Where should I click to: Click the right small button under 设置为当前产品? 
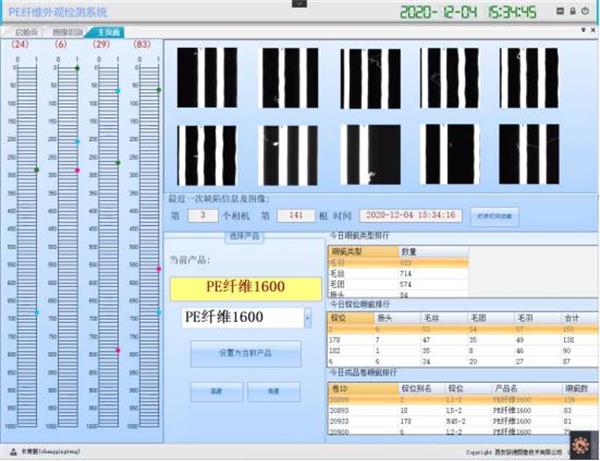coord(274,391)
